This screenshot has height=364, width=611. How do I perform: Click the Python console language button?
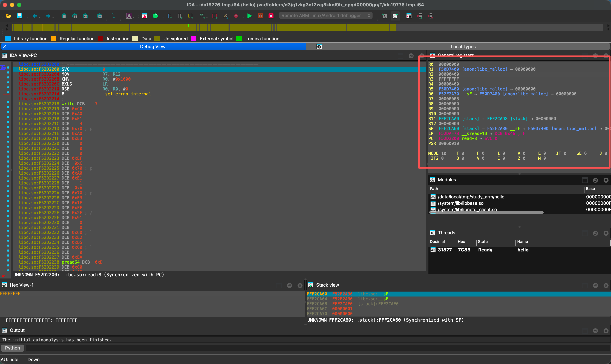point(12,348)
